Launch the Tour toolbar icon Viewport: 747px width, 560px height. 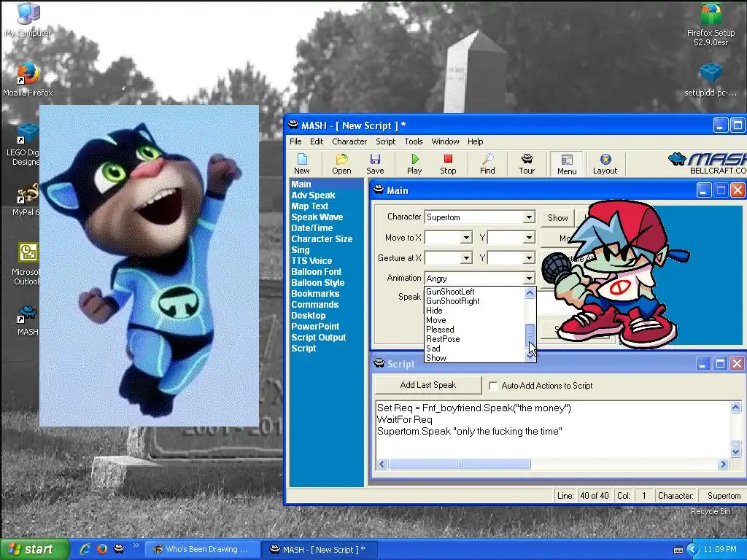[x=527, y=164]
